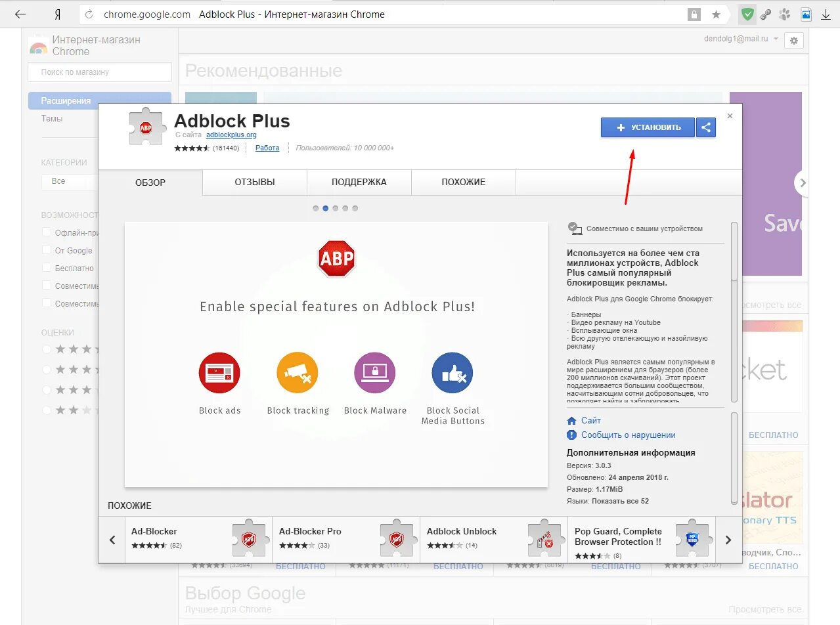Select the two-star rating radio button
840x625 pixels.
(47, 410)
